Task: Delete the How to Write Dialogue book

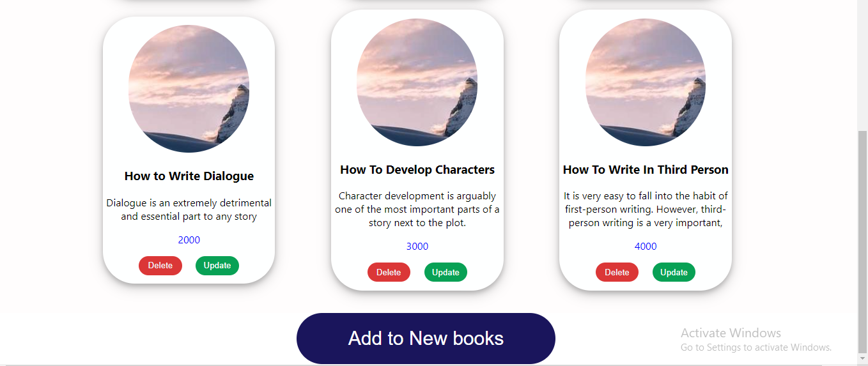Action: (160, 266)
